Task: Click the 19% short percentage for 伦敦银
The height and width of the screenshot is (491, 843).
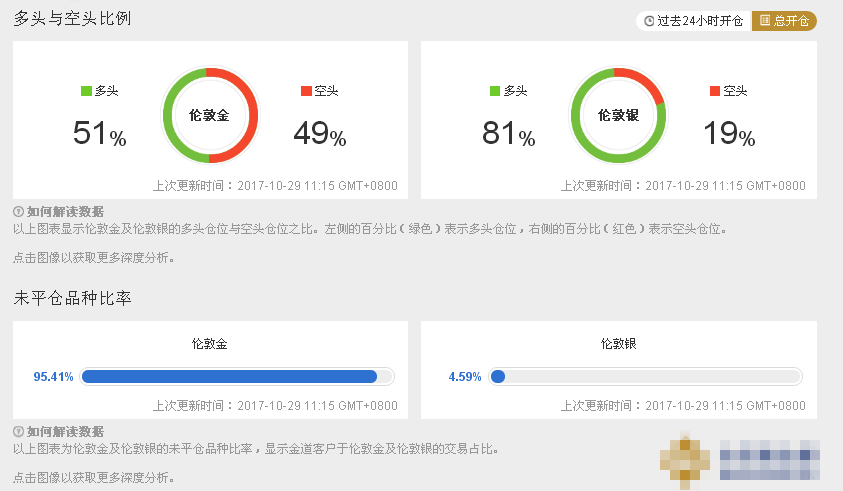Action: (728, 133)
